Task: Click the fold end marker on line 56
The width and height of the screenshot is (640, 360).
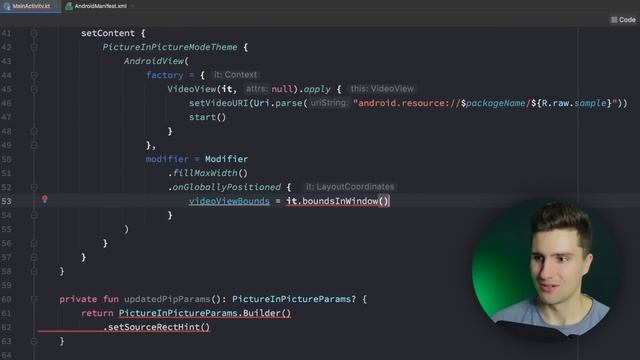Action: pos(34,243)
